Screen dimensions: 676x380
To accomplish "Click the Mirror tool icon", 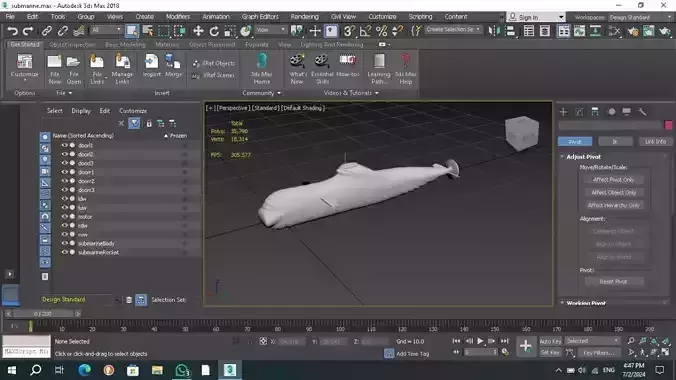I will pyautogui.click(x=494, y=31).
